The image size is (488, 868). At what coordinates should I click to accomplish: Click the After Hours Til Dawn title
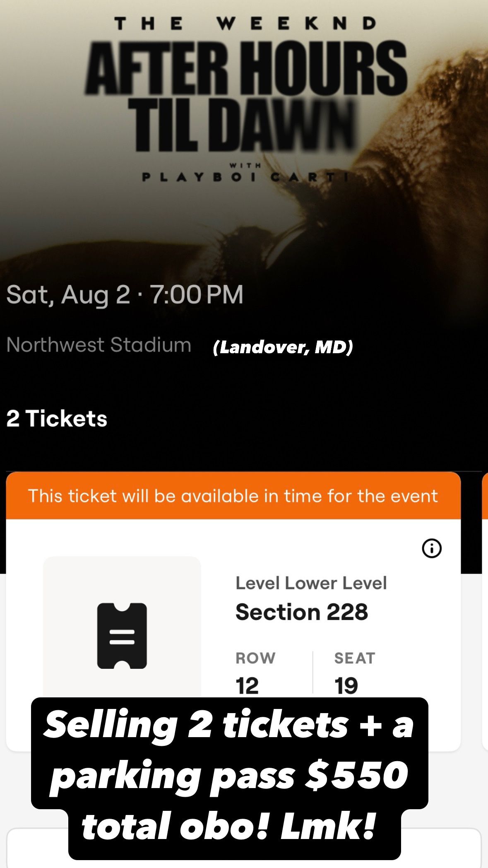246,96
